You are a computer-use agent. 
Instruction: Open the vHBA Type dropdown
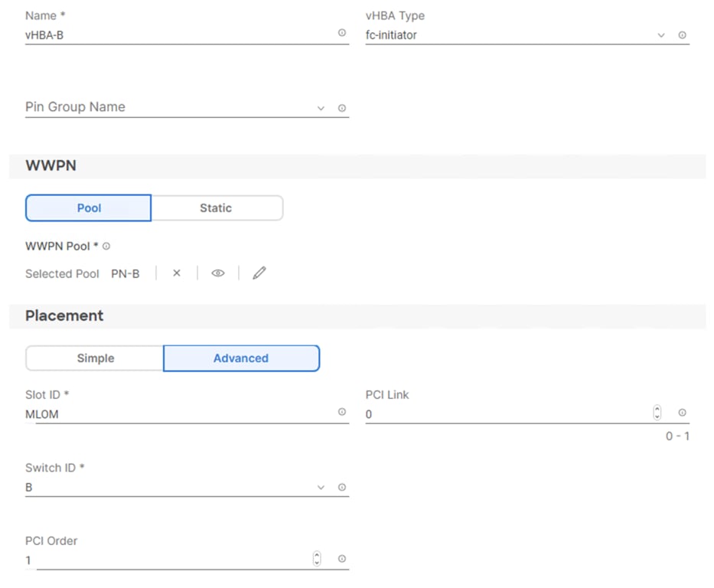(660, 35)
